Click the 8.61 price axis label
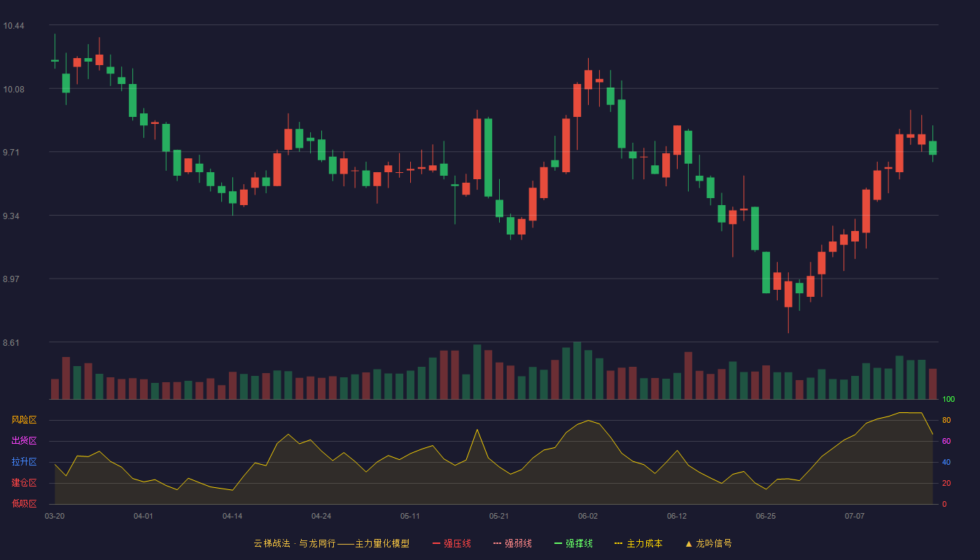The image size is (980, 560). [x=11, y=343]
